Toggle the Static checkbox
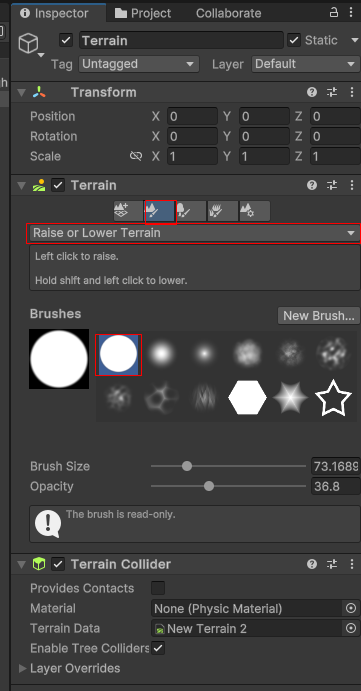The height and width of the screenshot is (691, 361). tap(294, 41)
